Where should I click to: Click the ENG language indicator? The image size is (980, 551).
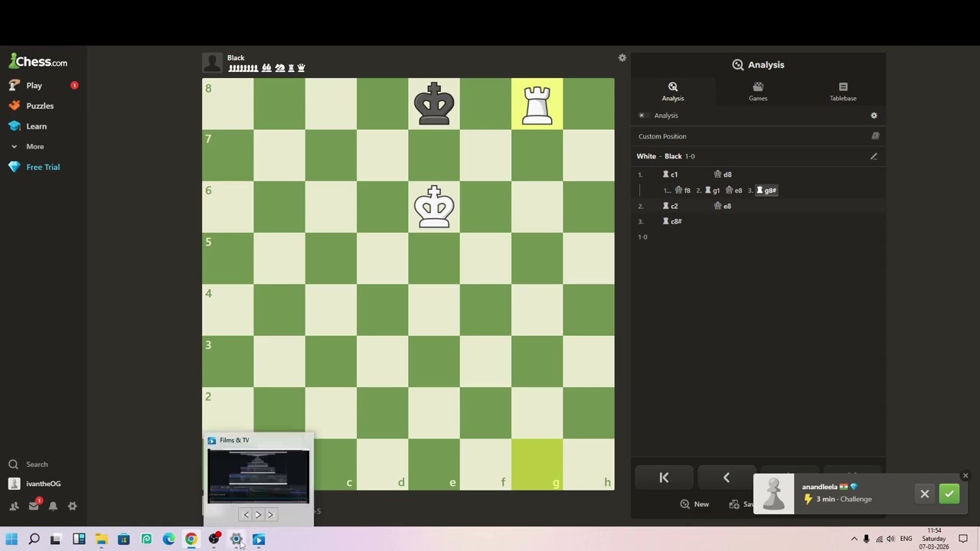[x=906, y=540]
